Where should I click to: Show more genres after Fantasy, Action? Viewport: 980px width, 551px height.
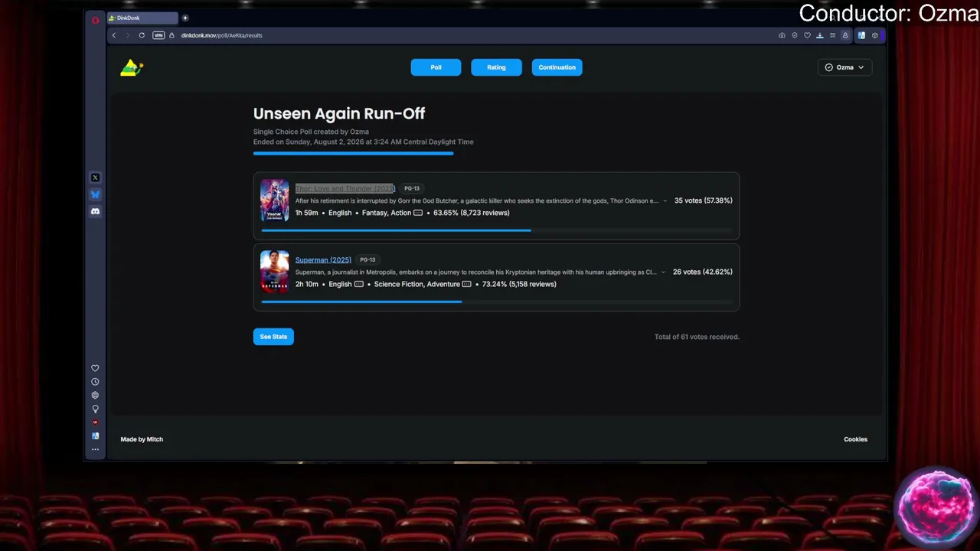pos(418,213)
